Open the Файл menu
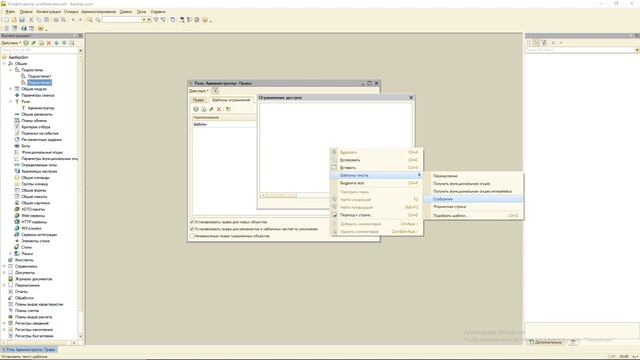Screen dimensions: 640x360 click(10, 12)
